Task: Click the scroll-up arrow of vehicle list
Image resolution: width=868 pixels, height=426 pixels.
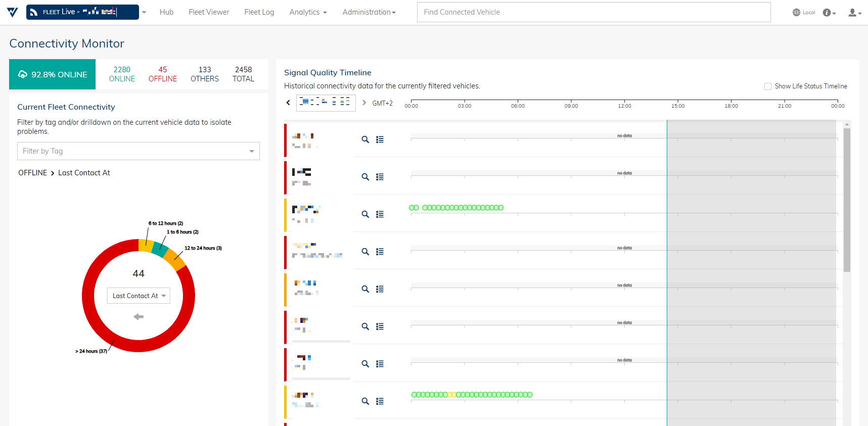Action: click(x=847, y=124)
